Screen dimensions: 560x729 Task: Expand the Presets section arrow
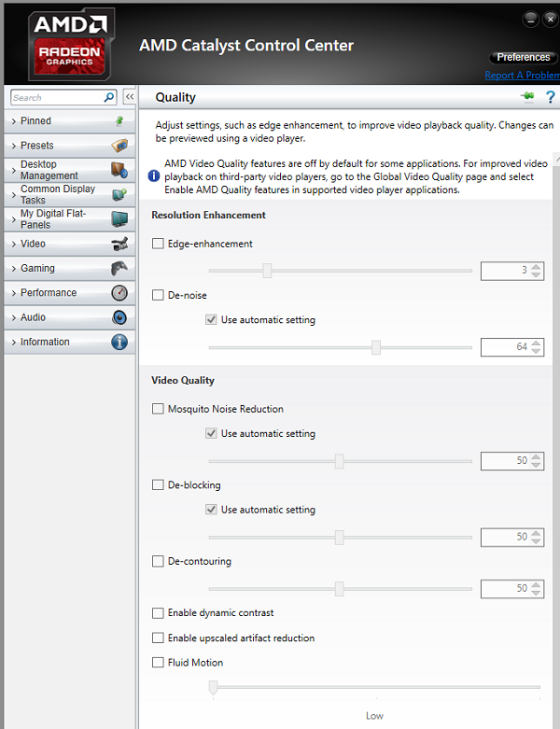pos(13,146)
